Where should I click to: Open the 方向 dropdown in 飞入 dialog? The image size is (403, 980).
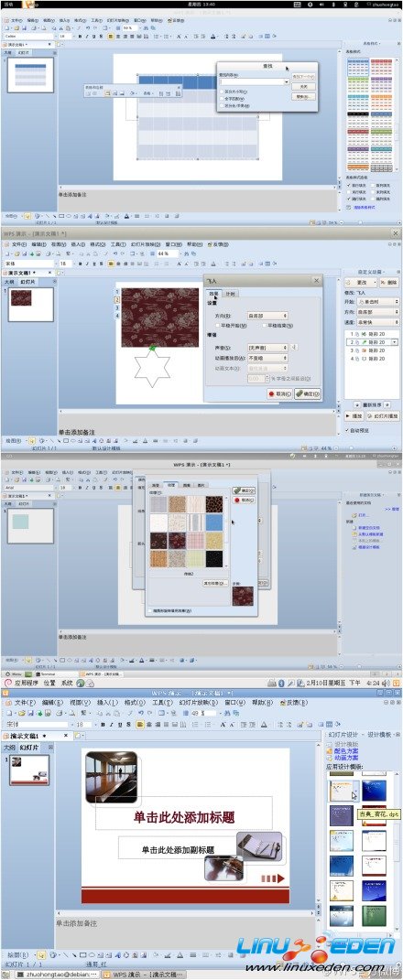pyautogui.click(x=267, y=317)
